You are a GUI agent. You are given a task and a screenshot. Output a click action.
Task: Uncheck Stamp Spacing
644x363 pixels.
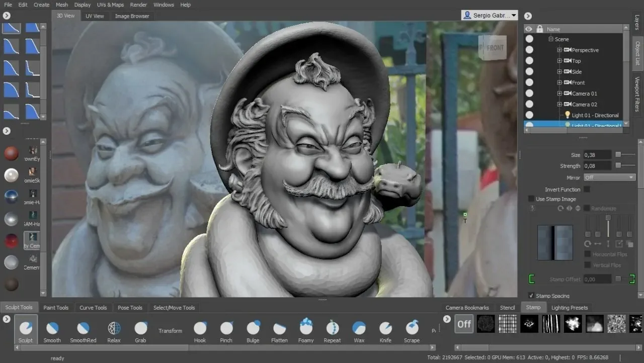(531, 296)
